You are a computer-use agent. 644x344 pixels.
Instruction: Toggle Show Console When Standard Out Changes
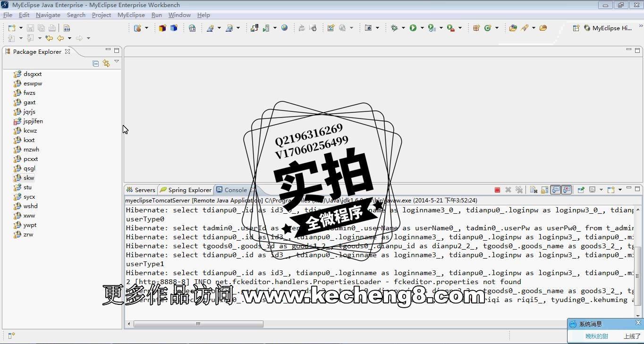556,190
